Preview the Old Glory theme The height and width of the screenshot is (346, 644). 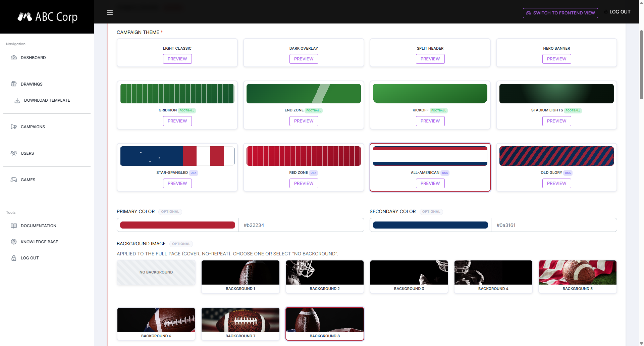click(x=556, y=184)
